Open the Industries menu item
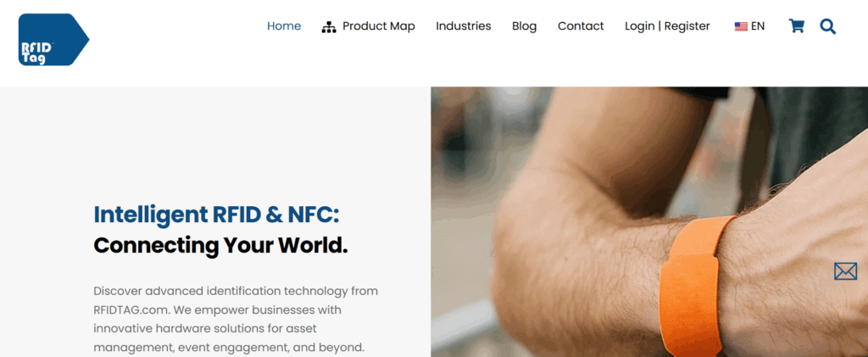This screenshot has width=868, height=357. 464,26
